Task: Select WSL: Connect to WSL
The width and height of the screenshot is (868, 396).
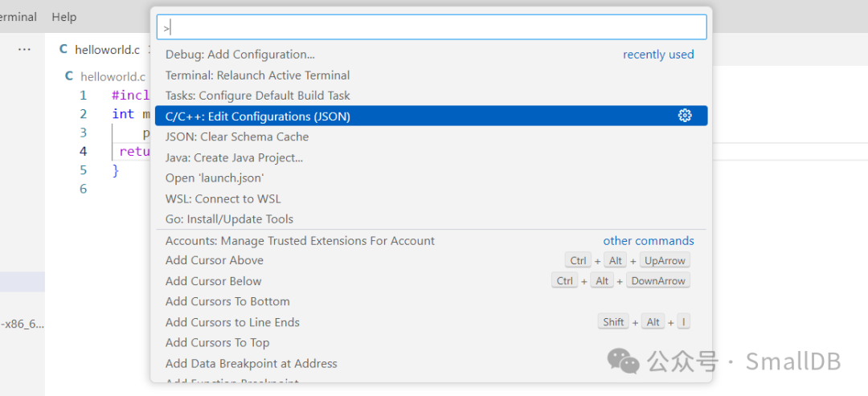Action: pos(223,198)
